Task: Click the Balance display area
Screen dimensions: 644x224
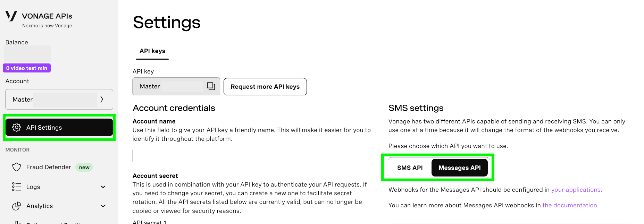Action: point(27,53)
